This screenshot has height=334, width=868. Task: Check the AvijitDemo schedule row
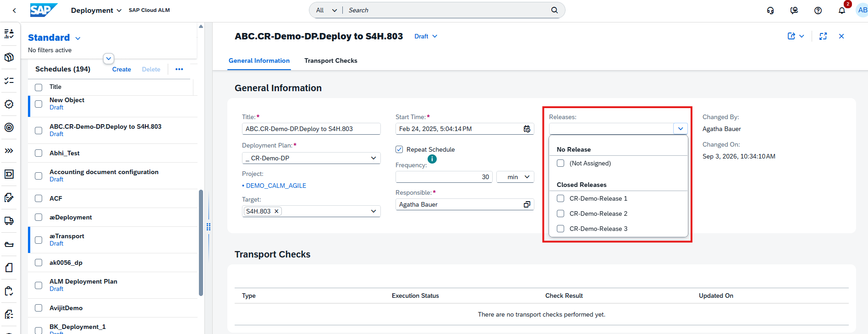[38, 308]
